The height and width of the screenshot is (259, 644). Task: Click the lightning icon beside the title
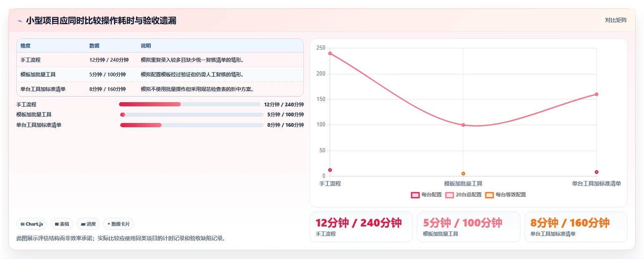coord(20,21)
